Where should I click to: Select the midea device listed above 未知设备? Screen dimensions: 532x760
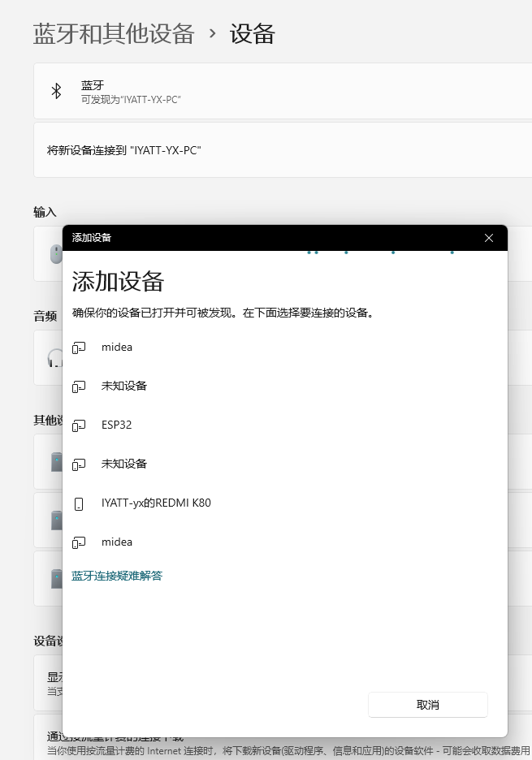[x=285, y=347]
